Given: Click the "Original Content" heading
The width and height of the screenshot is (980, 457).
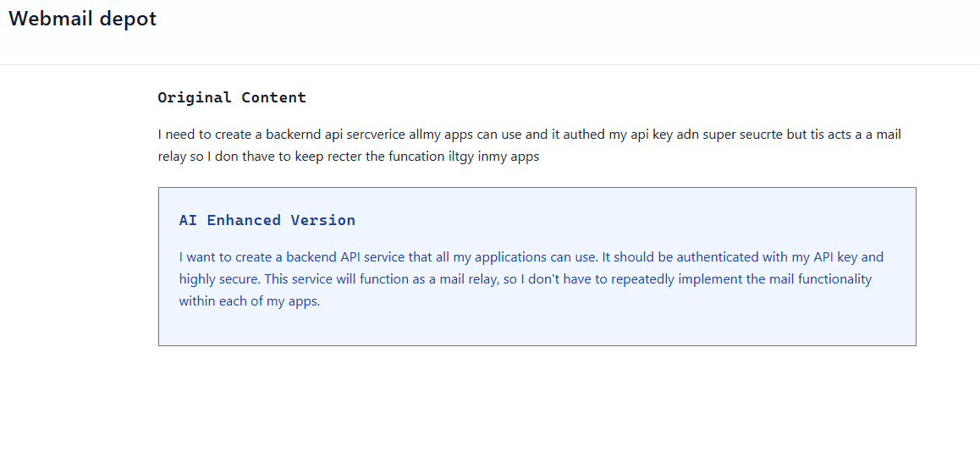Looking at the screenshot, I should (x=232, y=97).
